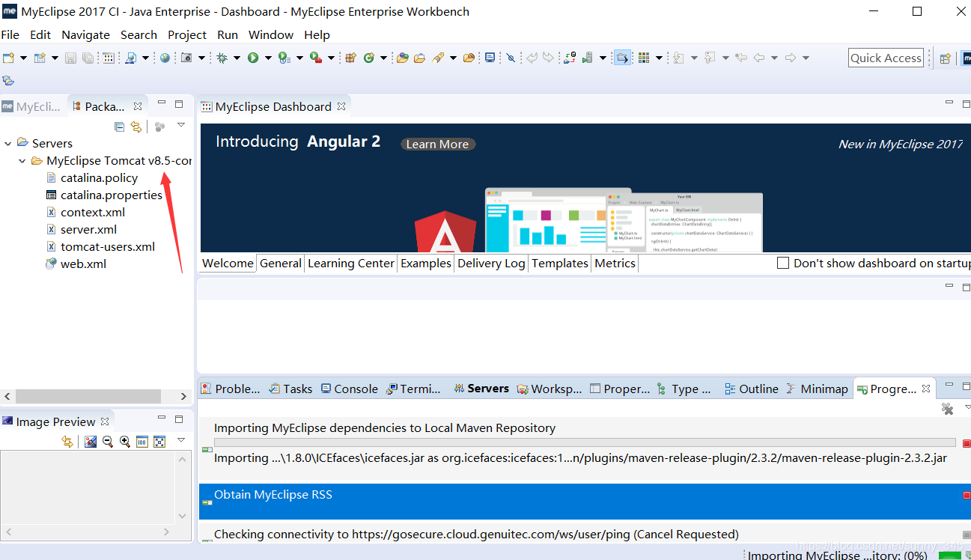The image size is (971, 560).
Task: Click the Importing dependencies progress bar
Action: point(585,442)
